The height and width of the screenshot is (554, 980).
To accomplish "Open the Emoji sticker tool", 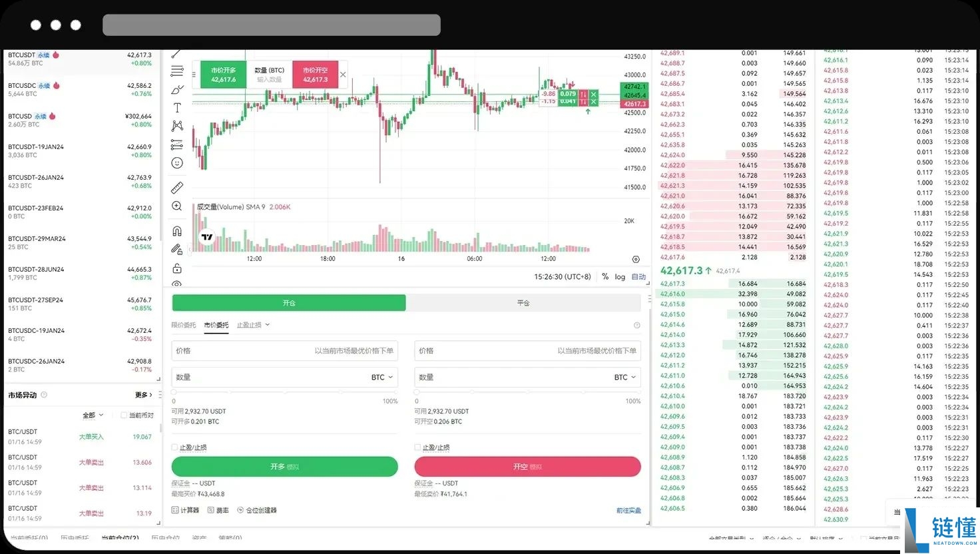I will (x=176, y=162).
